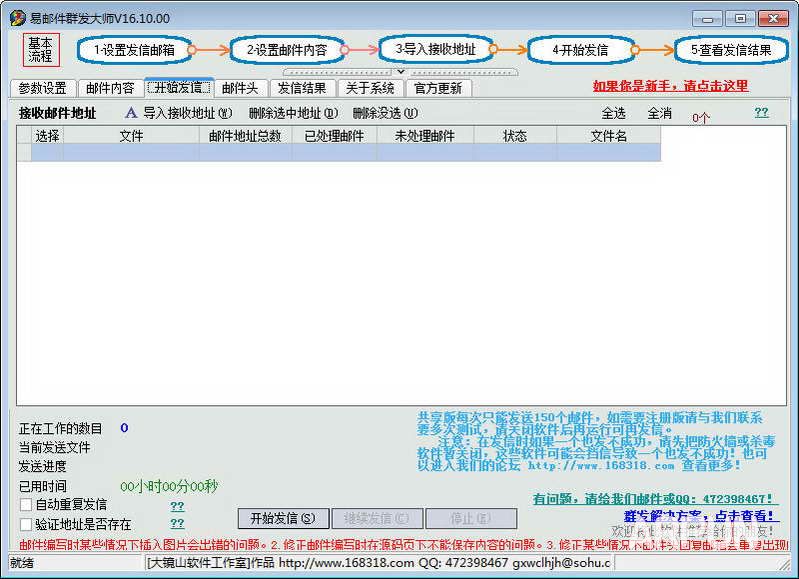Open the red 如果你是新手 beginner link
Screen dimensions: 799x579
(x=670, y=86)
